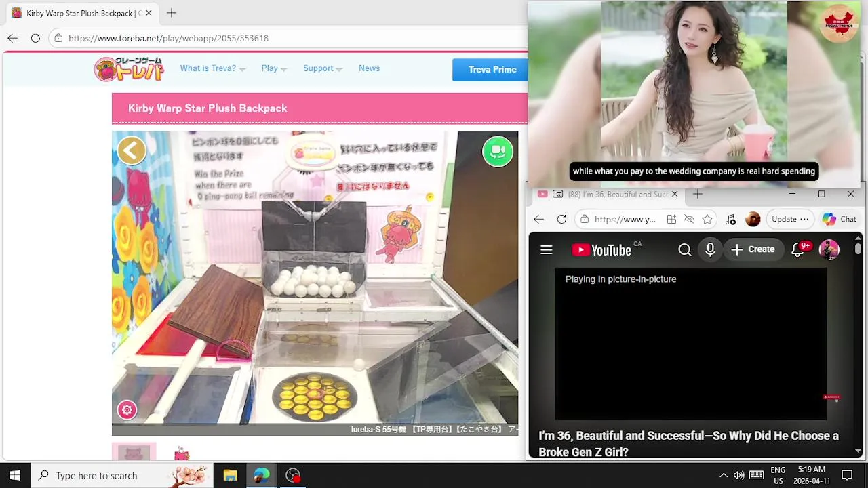Expand the Play dropdown menu
The image size is (868, 488).
274,68
